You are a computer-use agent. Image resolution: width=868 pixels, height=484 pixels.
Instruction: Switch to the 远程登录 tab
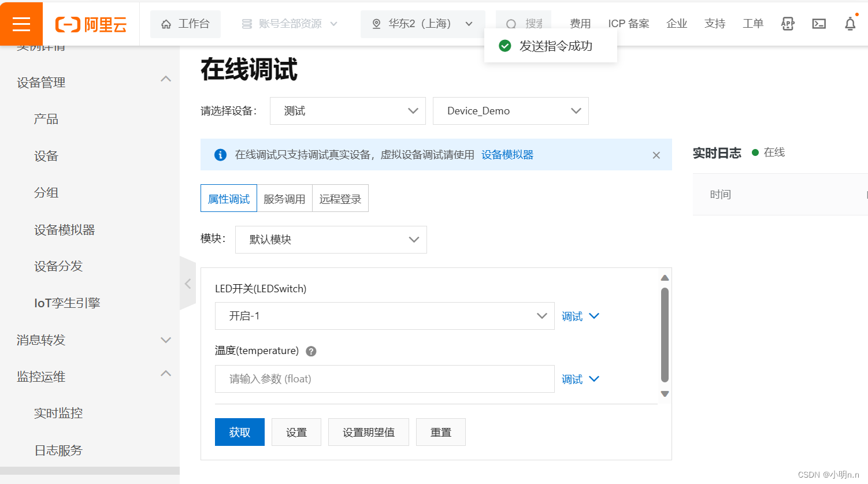coord(340,199)
